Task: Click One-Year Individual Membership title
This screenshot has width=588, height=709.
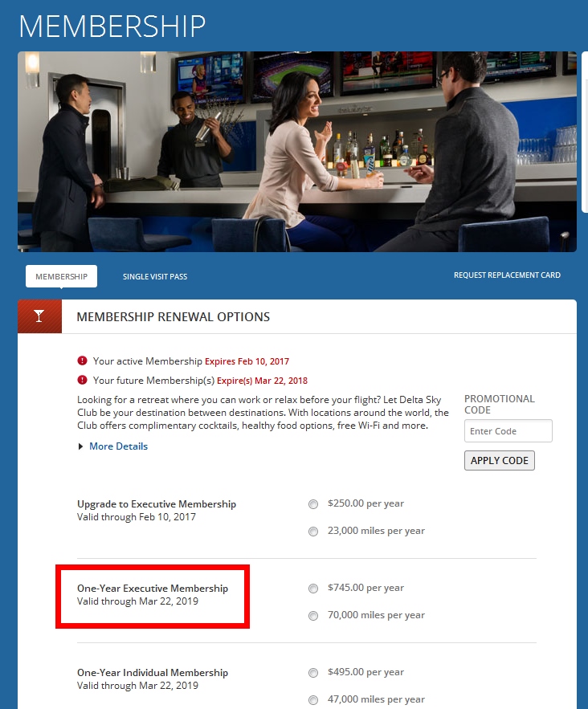Action: pyautogui.click(x=153, y=673)
